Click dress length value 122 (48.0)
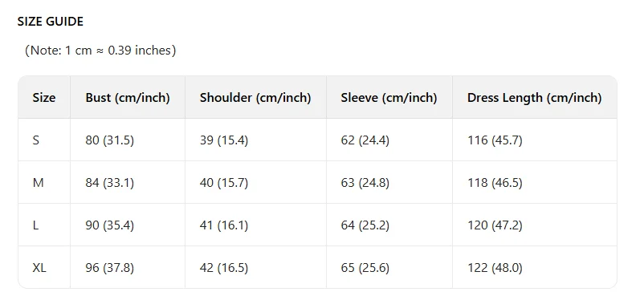 click(495, 268)
